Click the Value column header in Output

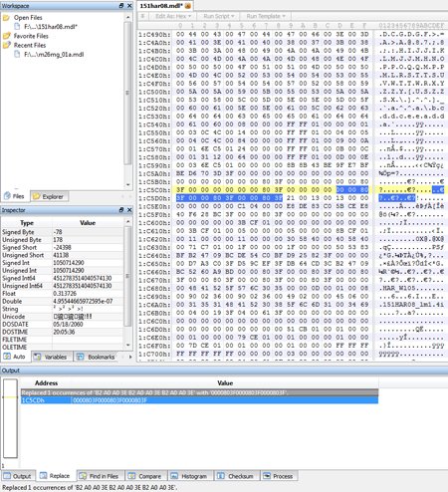coord(225,382)
